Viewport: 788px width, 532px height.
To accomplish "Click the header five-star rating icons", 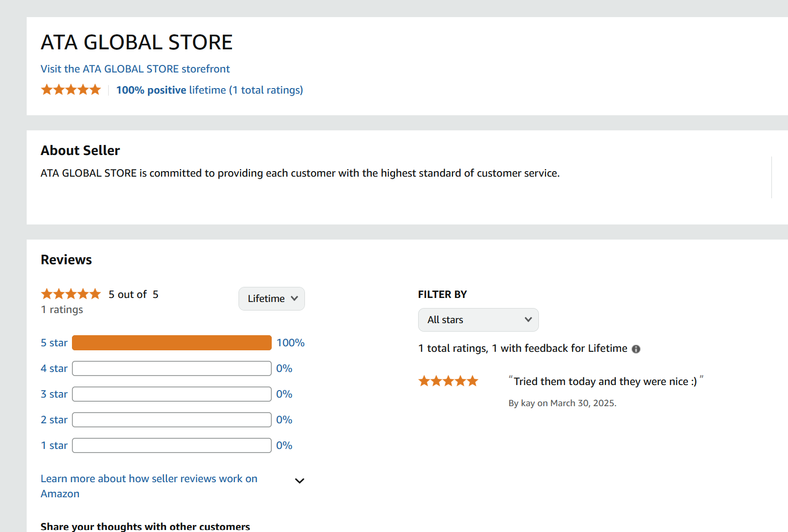I will pos(71,90).
